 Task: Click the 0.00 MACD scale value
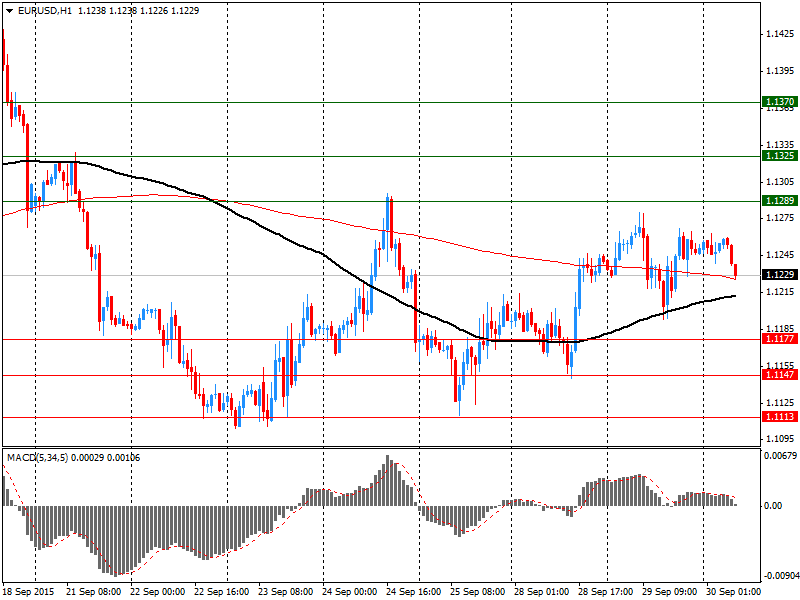pyautogui.click(x=773, y=506)
